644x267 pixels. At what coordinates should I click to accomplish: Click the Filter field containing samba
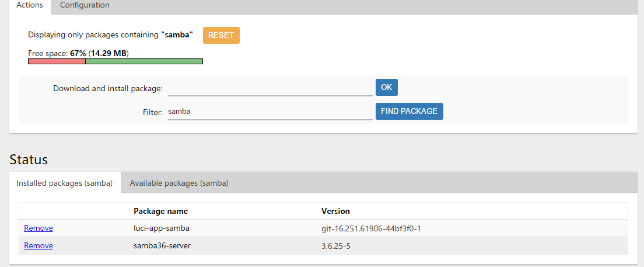(x=270, y=112)
